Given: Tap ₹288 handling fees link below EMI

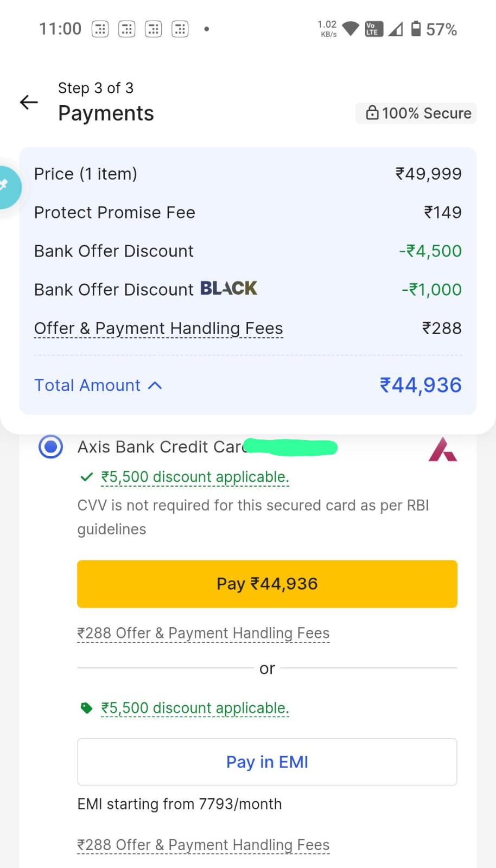Looking at the screenshot, I should coord(203,845).
